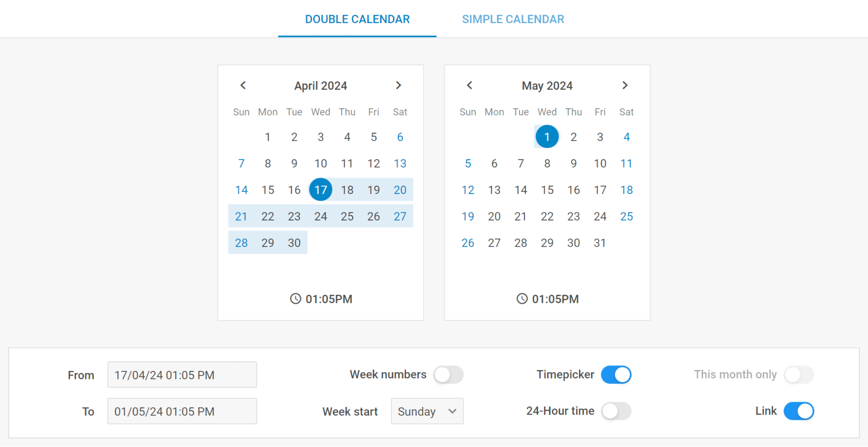Select May 1 highlighted end date

(x=547, y=137)
